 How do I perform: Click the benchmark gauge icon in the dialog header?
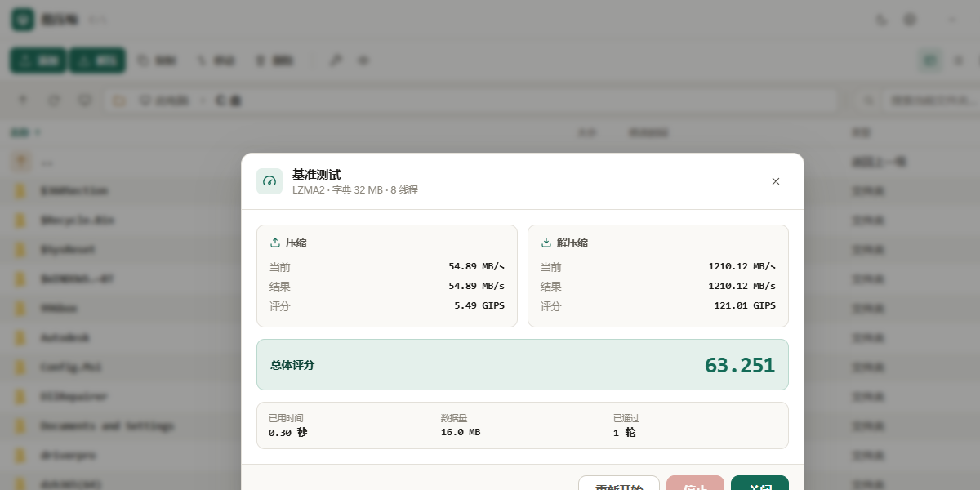[269, 181]
